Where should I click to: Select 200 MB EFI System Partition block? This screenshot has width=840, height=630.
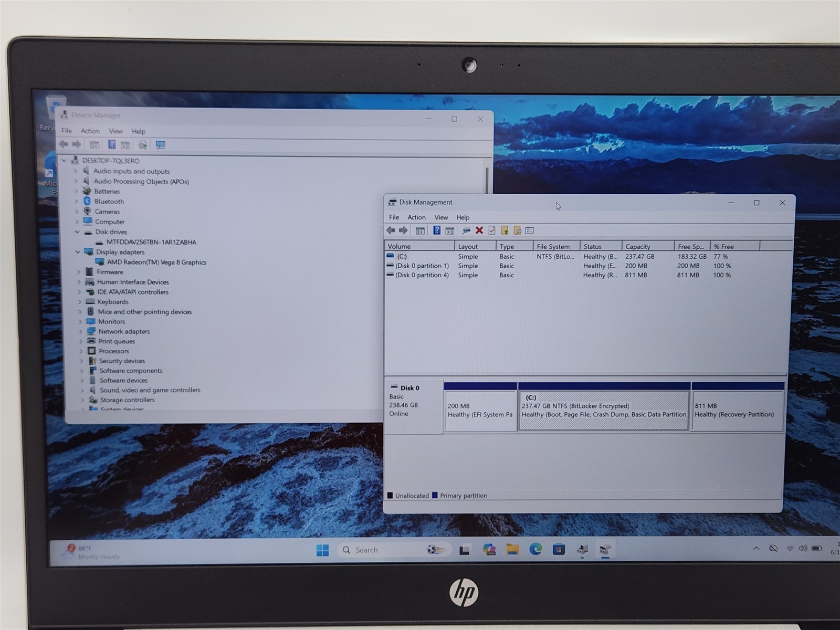(480, 407)
